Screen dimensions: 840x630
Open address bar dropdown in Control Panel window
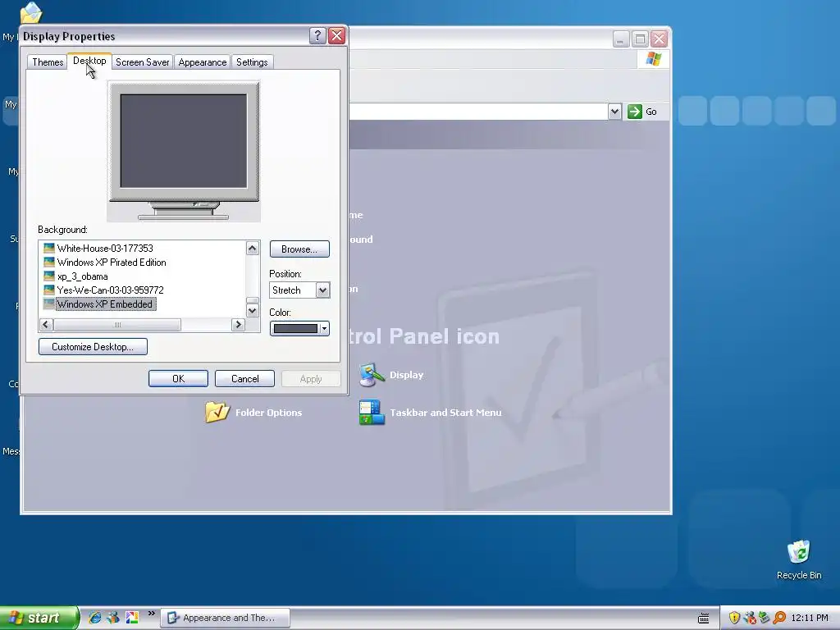click(615, 112)
